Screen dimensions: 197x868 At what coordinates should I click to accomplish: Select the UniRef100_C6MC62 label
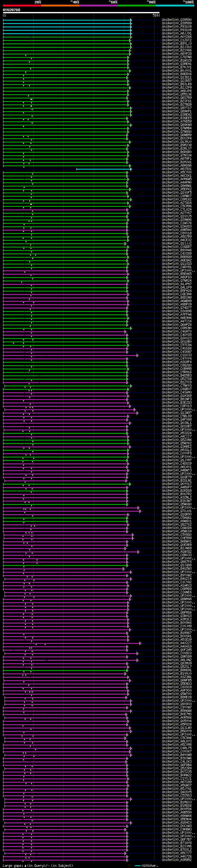pyautogui.click(x=177, y=200)
